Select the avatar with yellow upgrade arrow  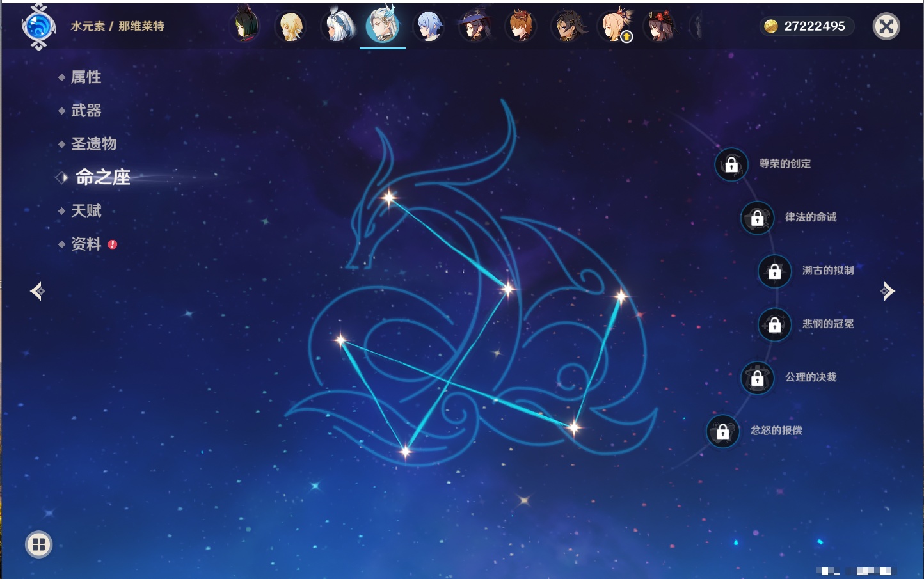tap(614, 26)
